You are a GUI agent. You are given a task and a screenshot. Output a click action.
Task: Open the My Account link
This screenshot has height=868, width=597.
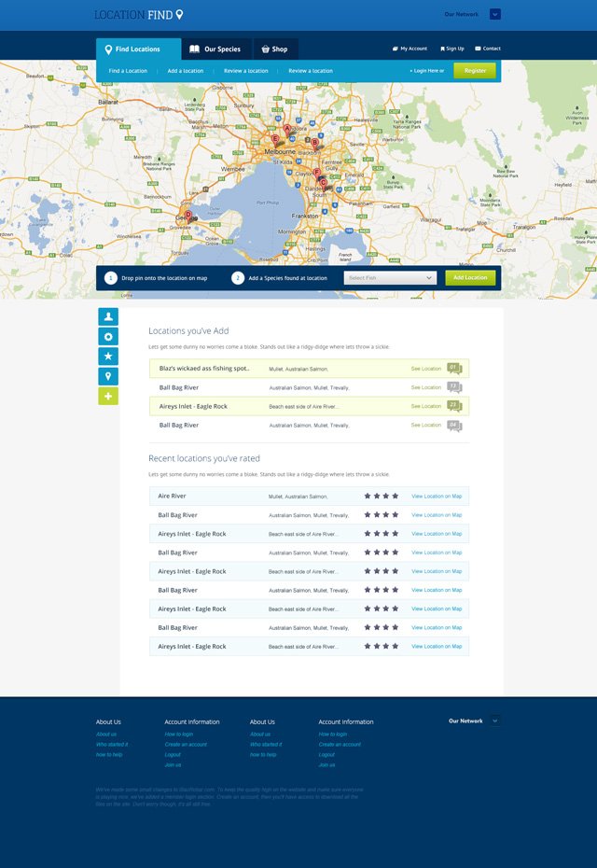[410, 49]
